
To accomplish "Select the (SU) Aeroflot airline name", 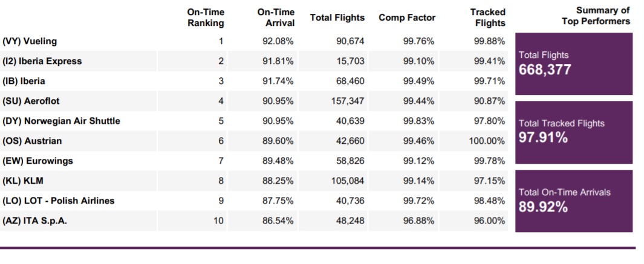I will tap(31, 101).
